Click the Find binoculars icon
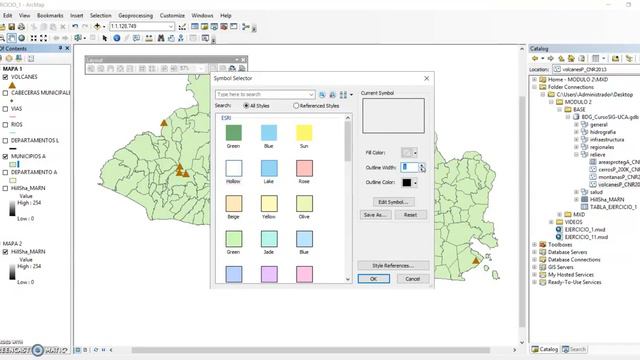This screenshot has height=360, width=640. click(161, 38)
